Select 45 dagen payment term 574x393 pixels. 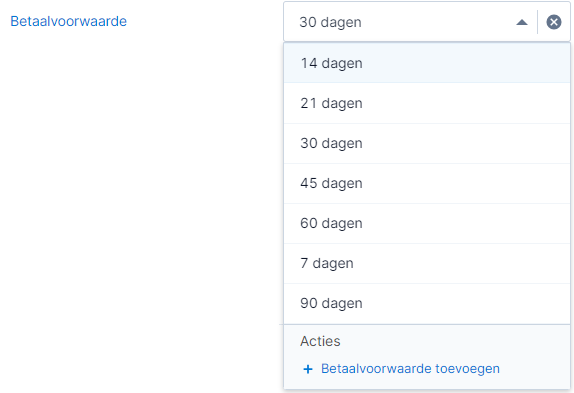coord(427,183)
